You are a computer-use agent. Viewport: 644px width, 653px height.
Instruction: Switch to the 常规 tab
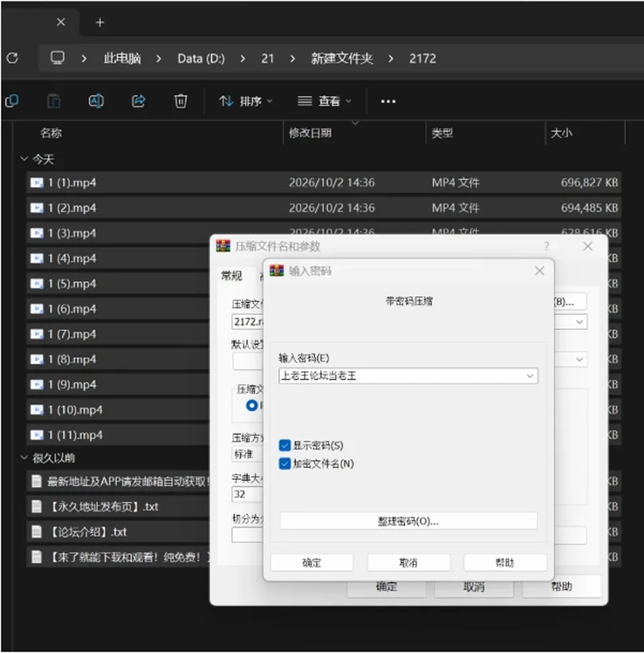[231, 276]
